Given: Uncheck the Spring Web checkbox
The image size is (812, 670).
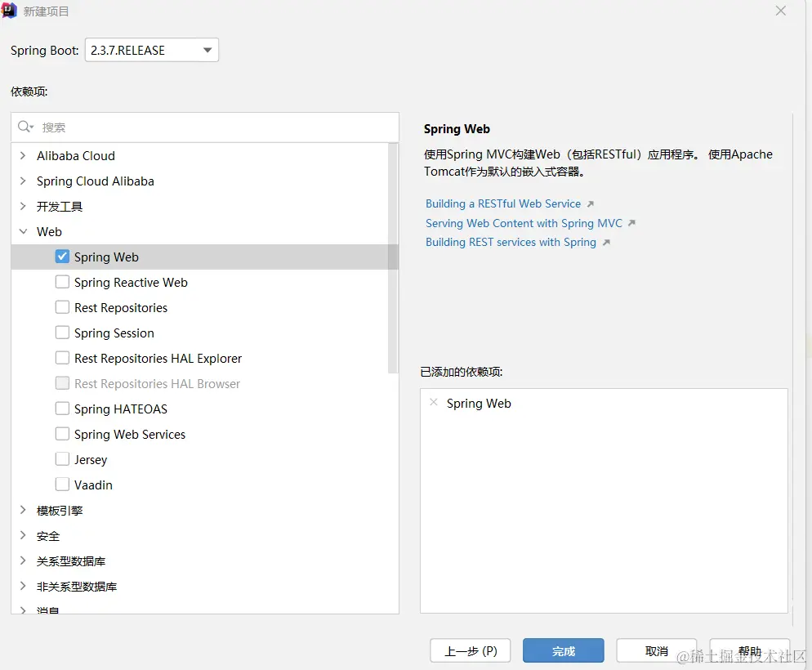Looking at the screenshot, I should [62, 257].
